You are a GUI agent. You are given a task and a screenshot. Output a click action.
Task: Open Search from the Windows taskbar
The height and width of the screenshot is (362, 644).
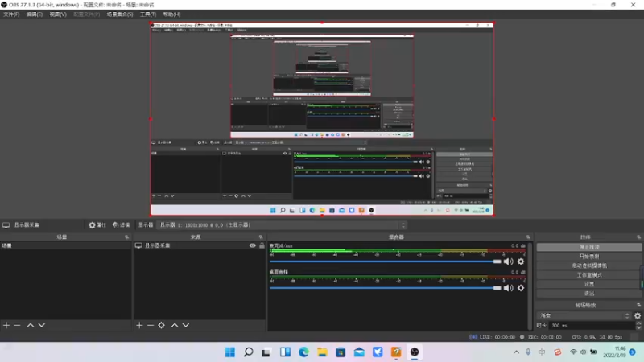coord(249,352)
